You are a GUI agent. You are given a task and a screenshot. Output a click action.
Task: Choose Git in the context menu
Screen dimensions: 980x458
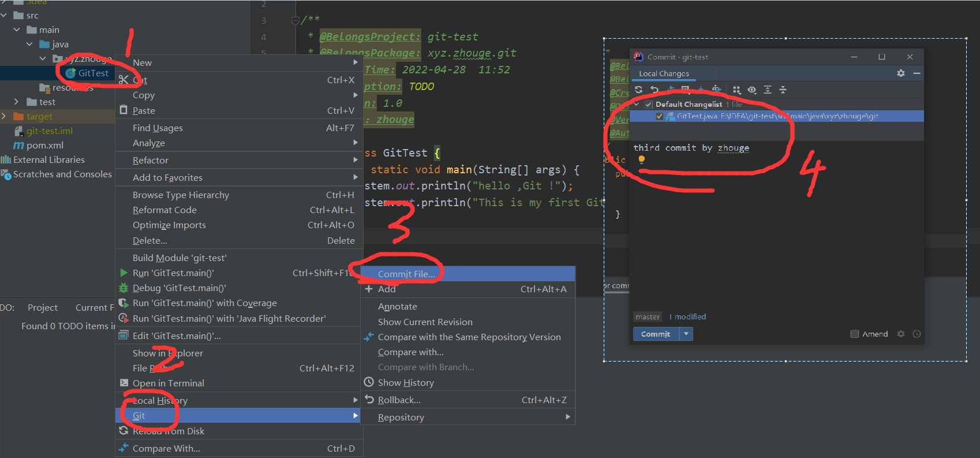(x=239, y=416)
